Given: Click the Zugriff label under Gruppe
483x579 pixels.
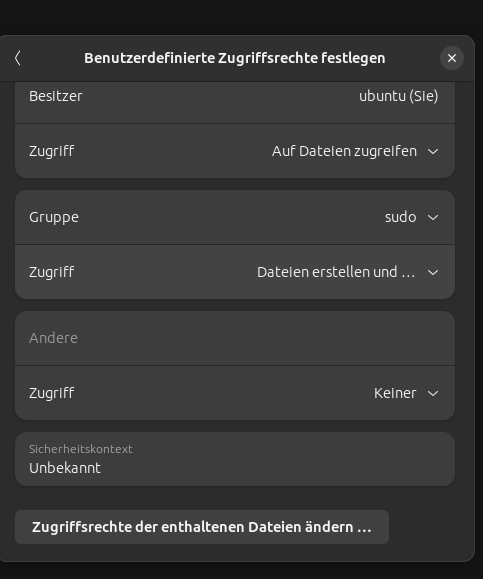Looking at the screenshot, I should click(52, 272).
